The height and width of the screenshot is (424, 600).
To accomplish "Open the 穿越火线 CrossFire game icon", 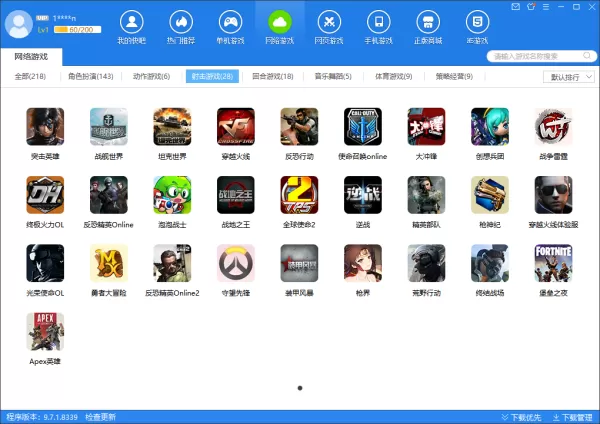I will [x=236, y=127].
